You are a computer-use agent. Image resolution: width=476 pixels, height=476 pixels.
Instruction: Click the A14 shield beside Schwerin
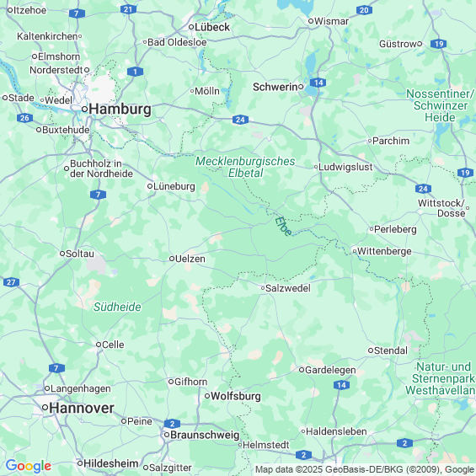pos(318,83)
